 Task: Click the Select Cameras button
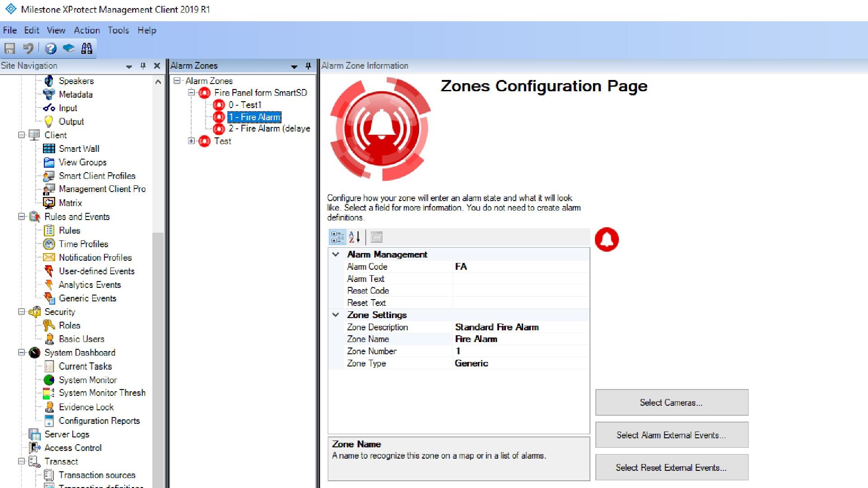pyautogui.click(x=672, y=403)
